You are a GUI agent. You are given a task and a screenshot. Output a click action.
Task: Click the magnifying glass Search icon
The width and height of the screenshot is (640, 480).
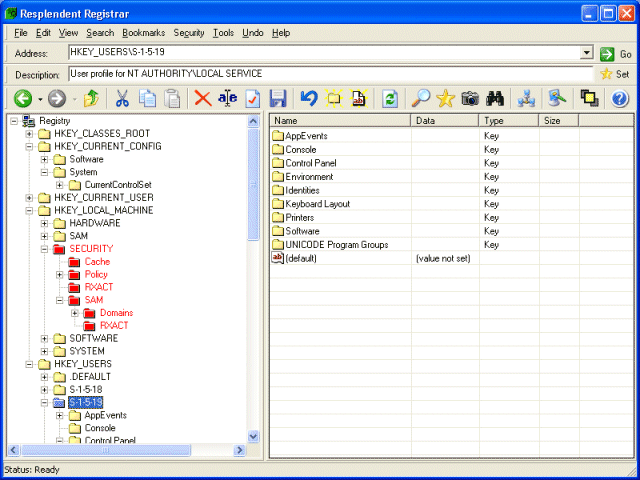(x=421, y=98)
